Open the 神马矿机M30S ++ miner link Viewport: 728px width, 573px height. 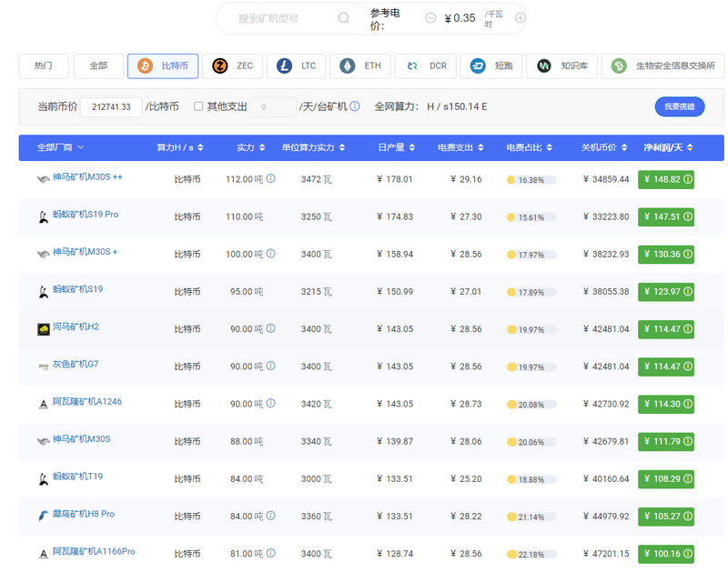tap(87, 177)
